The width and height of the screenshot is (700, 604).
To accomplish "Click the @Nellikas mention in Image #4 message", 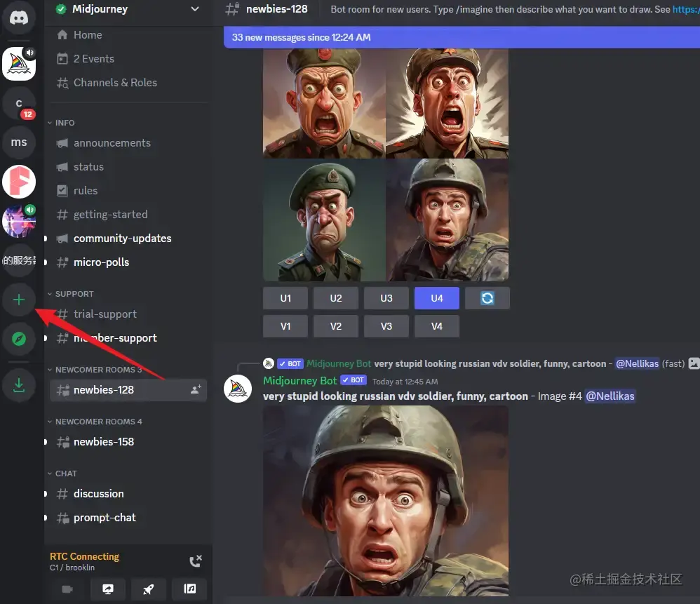I will coord(610,396).
